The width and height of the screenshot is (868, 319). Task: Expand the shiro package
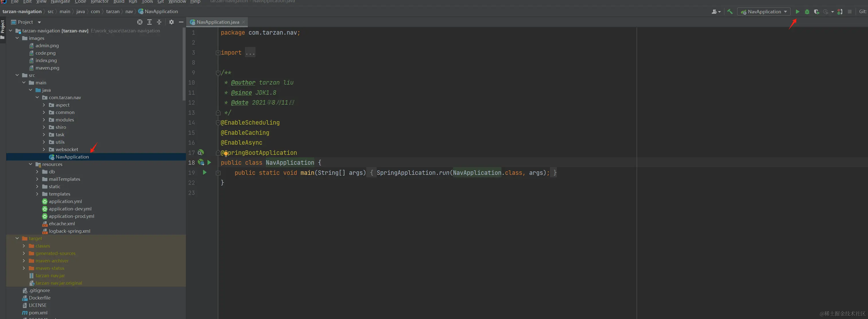(44, 127)
